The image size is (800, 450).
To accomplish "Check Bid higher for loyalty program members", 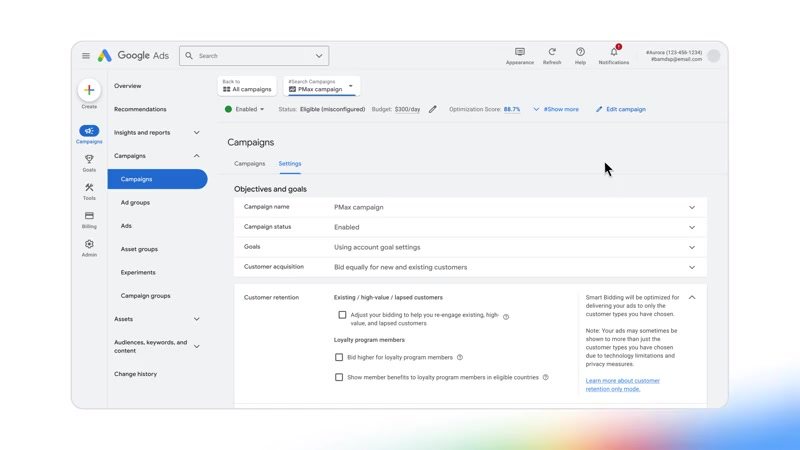I will click(339, 357).
